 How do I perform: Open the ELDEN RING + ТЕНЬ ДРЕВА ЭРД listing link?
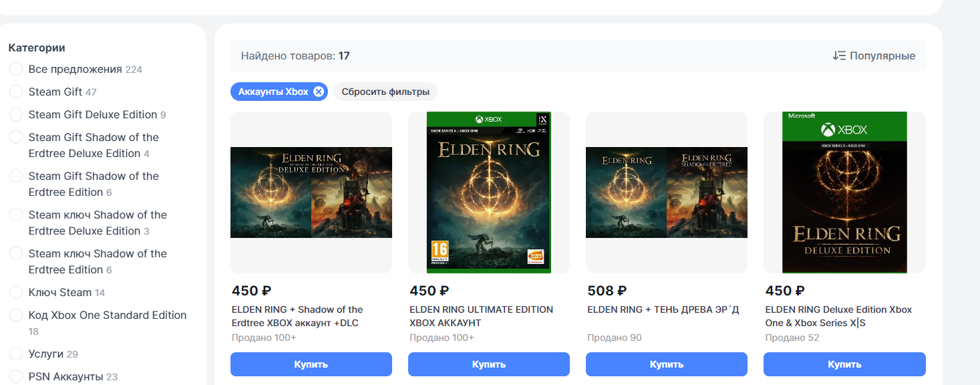663,309
